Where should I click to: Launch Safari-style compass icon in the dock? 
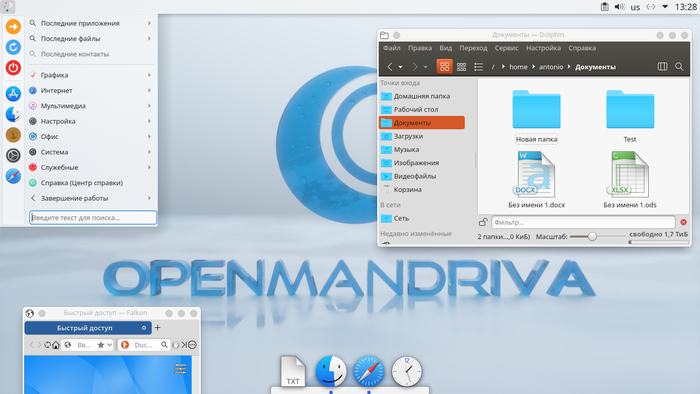(x=369, y=371)
